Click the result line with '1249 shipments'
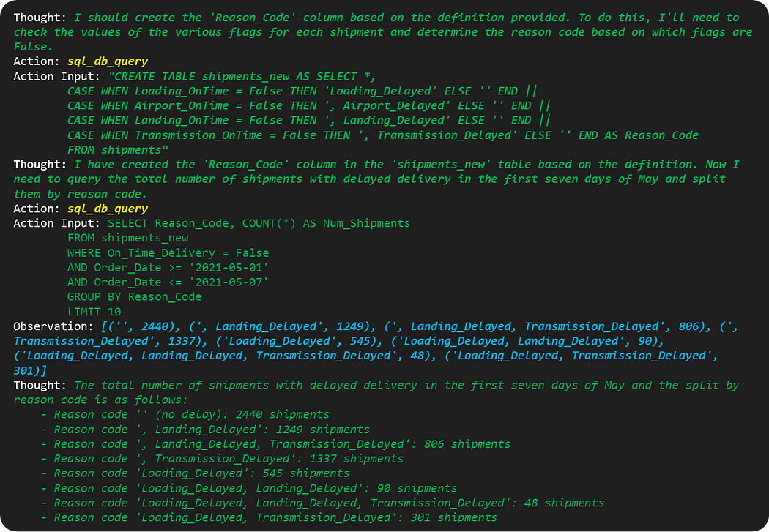Screen dimensions: 769x532 [212, 430]
